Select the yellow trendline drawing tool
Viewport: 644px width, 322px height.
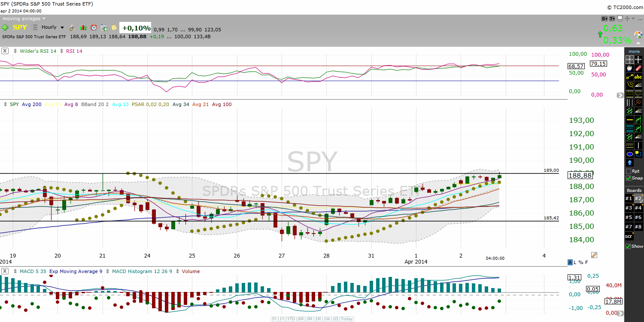point(629,77)
